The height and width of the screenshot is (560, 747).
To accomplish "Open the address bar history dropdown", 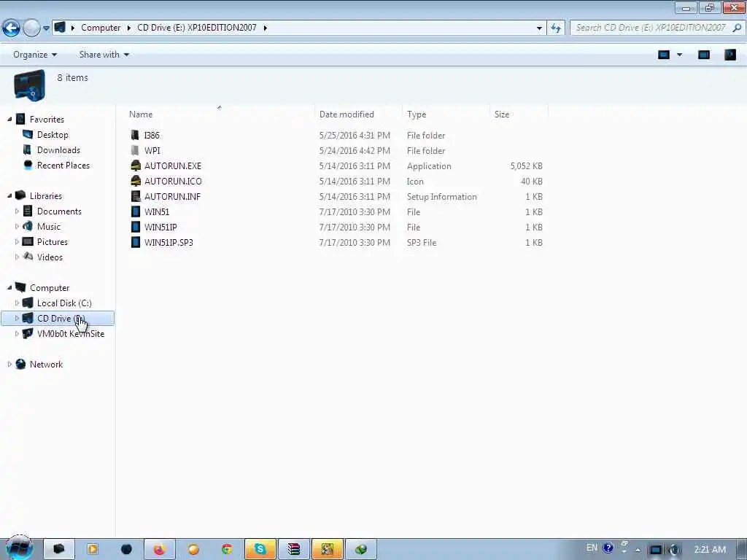I will pos(539,28).
